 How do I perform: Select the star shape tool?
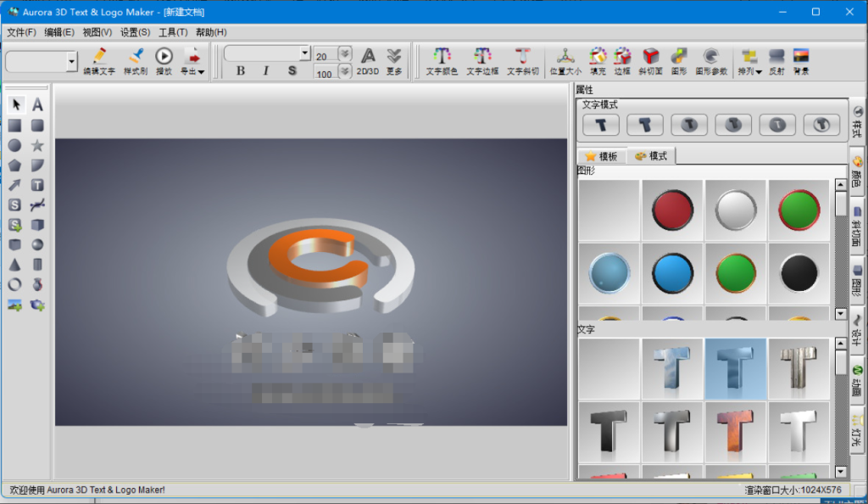[x=37, y=146]
